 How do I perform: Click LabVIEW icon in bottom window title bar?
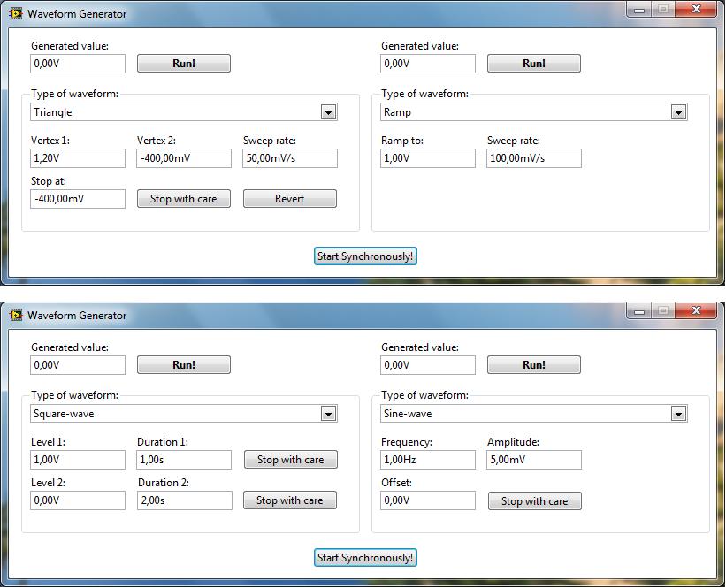[x=16, y=315]
